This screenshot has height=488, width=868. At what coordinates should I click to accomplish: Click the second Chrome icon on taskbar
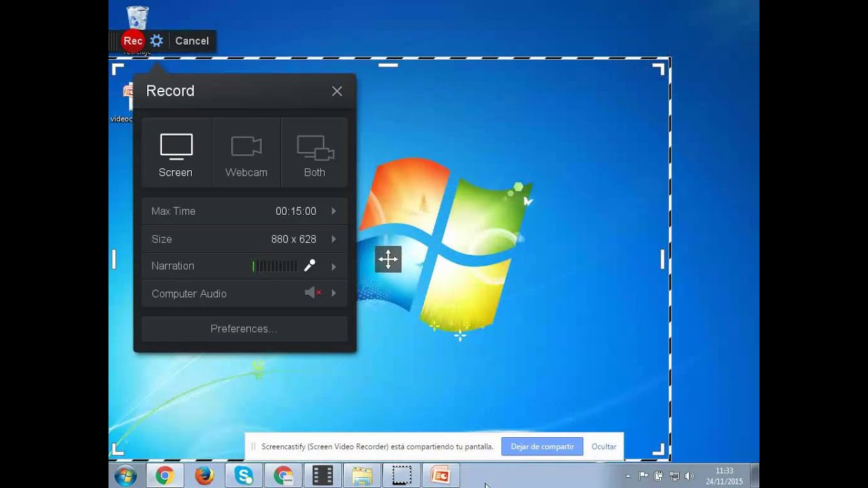pos(283,476)
